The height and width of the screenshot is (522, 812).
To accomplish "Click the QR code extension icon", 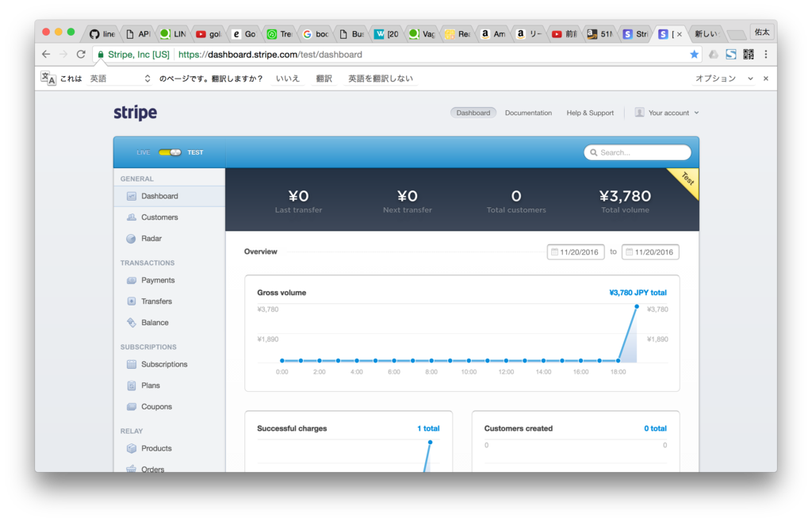I will 749,55.
